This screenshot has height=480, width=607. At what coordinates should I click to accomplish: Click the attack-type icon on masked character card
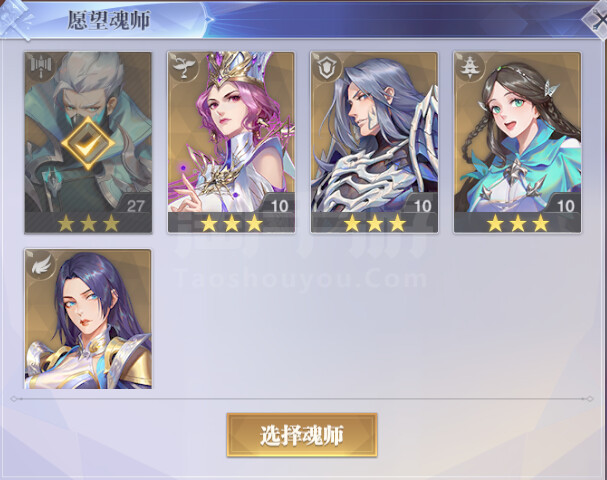[39, 66]
